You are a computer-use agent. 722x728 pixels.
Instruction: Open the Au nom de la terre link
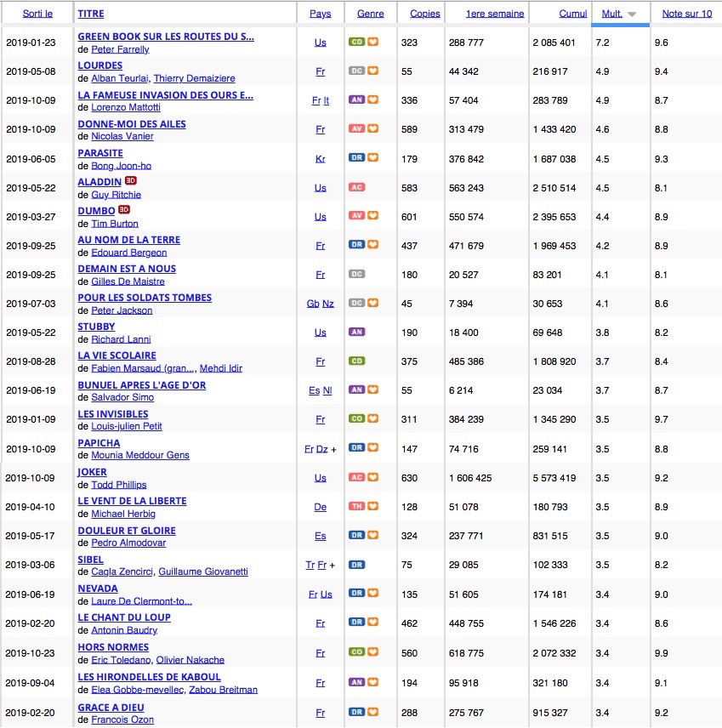(x=129, y=240)
